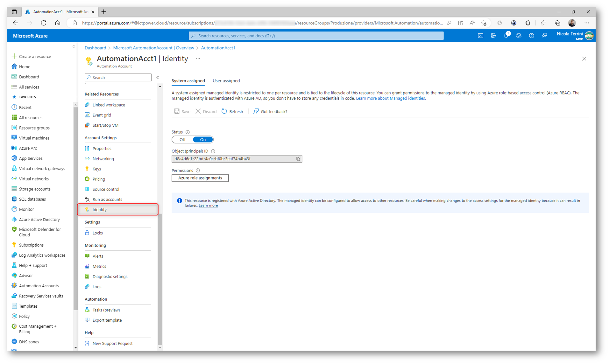Screen dimensions: 609x364
Task: Click the Refresh toolbar icon
Action: point(224,111)
